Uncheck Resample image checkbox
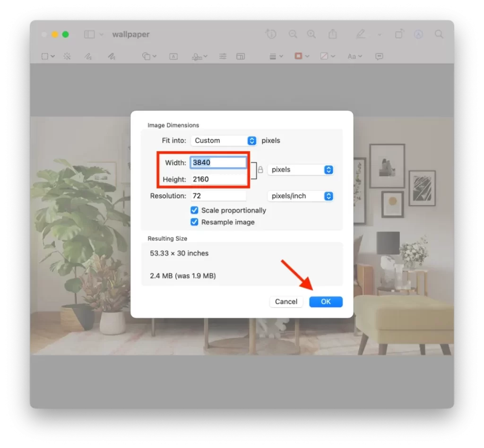The height and width of the screenshot is (448, 484). point(194,222)
